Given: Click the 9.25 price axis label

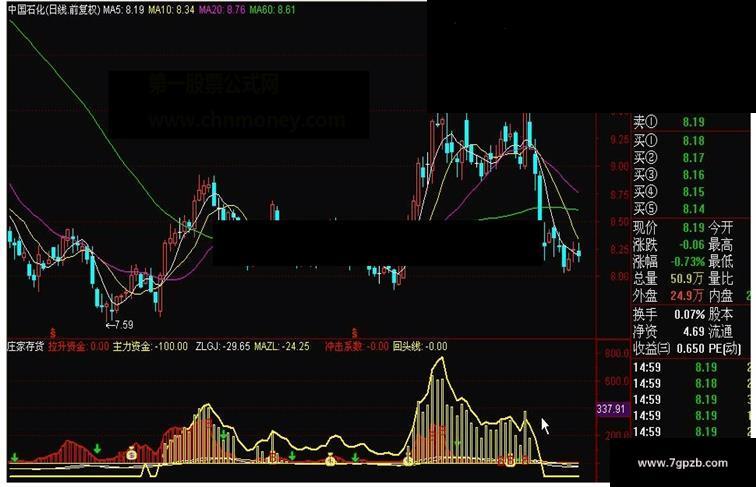Looking at the screenshot, I should point(619,139).
